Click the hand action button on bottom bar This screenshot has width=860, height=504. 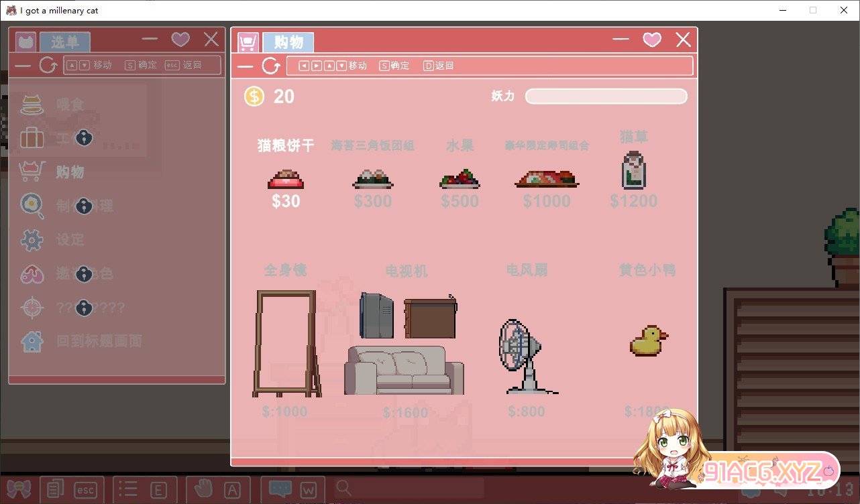[x=199, y=490]
